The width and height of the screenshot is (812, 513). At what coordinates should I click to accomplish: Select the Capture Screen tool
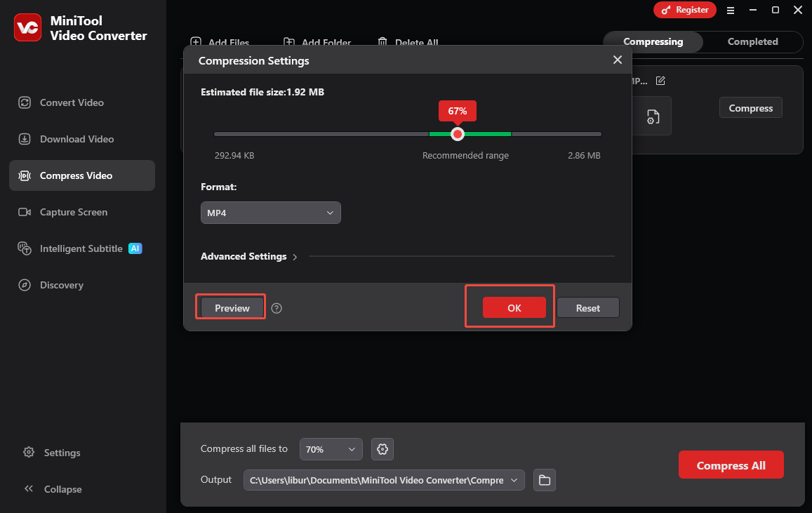[x=74, y=212]
